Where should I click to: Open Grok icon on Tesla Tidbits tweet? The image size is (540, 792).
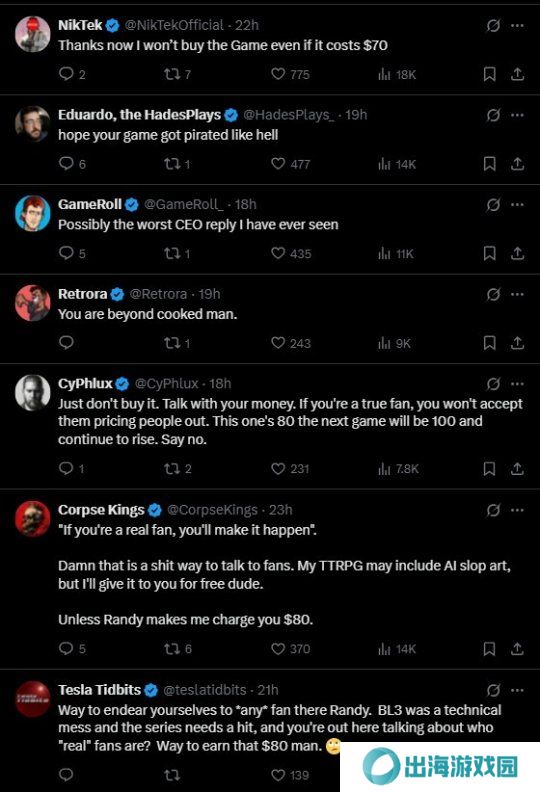coord(493,690)
